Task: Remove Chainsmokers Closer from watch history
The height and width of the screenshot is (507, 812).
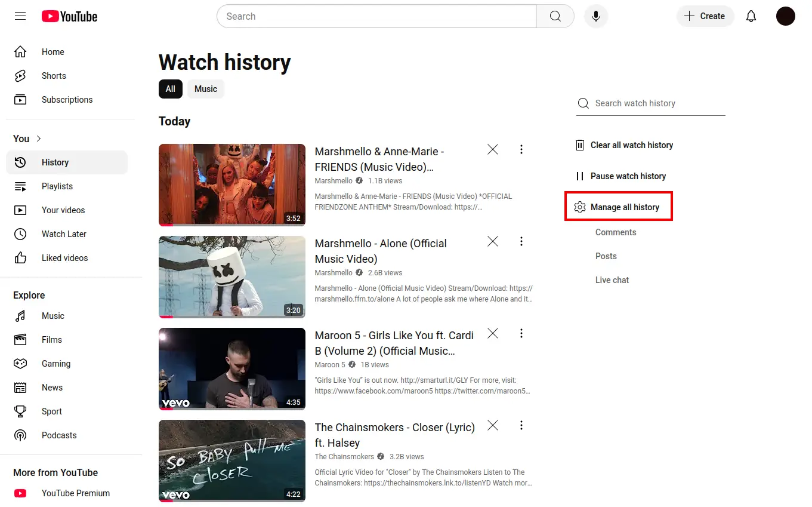Action: click(493, 425)
